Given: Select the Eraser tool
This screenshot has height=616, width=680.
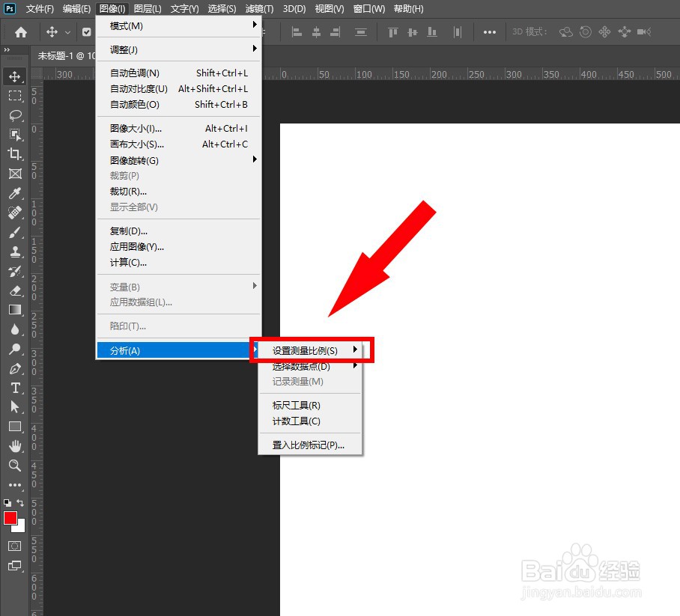Looking at the screenshot, I should 15,290.
